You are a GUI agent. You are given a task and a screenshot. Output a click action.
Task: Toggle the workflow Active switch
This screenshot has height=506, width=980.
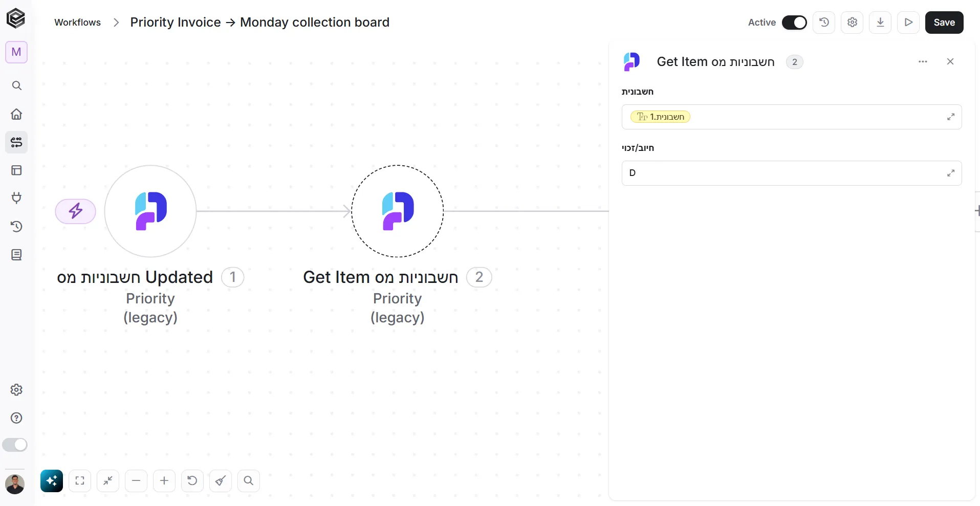(794, 23)
